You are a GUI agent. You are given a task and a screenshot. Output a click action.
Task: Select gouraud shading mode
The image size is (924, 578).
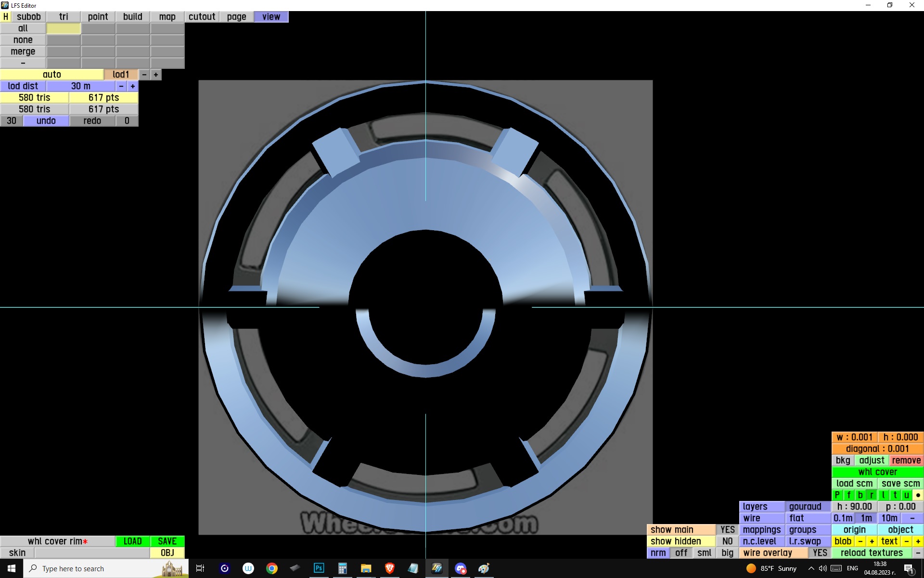[806, 507]
